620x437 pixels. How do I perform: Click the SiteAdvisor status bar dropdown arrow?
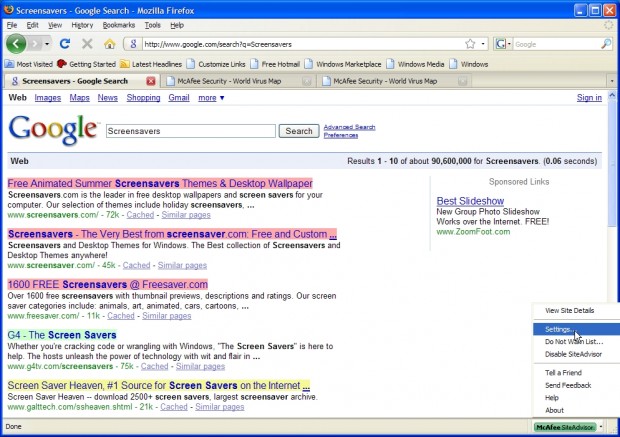(601, 427)
